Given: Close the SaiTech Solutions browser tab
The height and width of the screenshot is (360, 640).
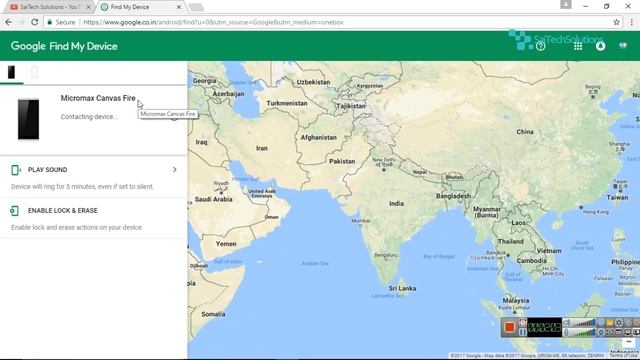Looking at the screenshot, I should tap(88, 7).
